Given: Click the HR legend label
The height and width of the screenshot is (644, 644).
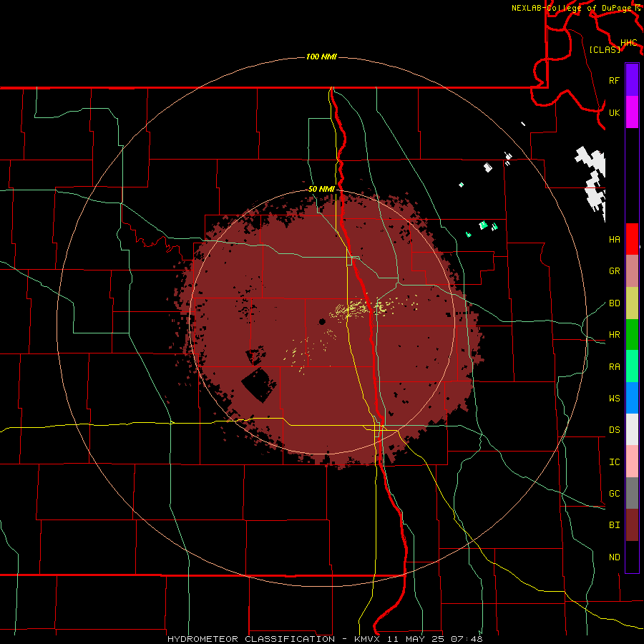Looking at the screenshot, I should click(x=614, y=335).
